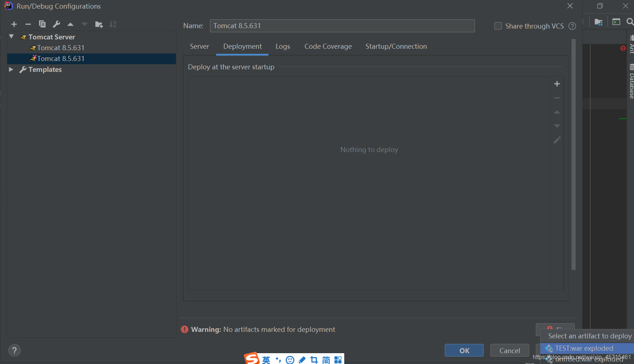Copy the selected configuration
Image resolution: width=634 pixels, height=364 pixels.
(x=42, y=24)
